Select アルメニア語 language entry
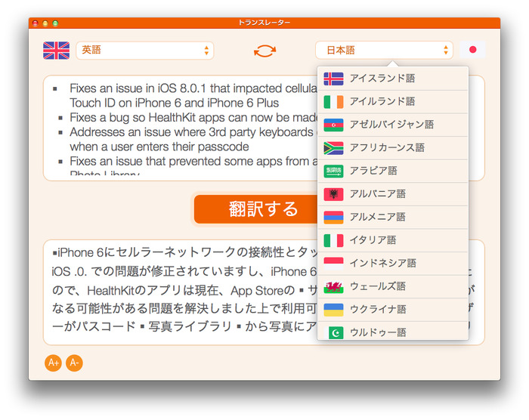Image resolution: width=529 pixels, height=420 pixels. point(393,218)
